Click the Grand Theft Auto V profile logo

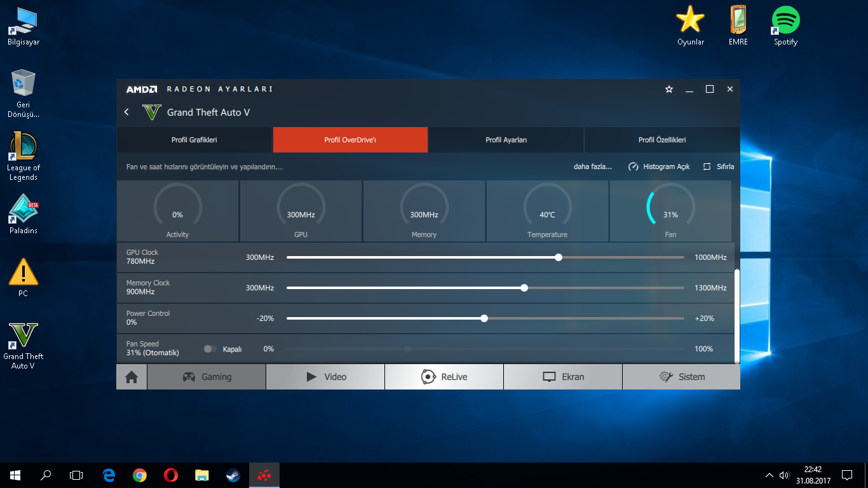pyautogui.click(x=151, y=112)
